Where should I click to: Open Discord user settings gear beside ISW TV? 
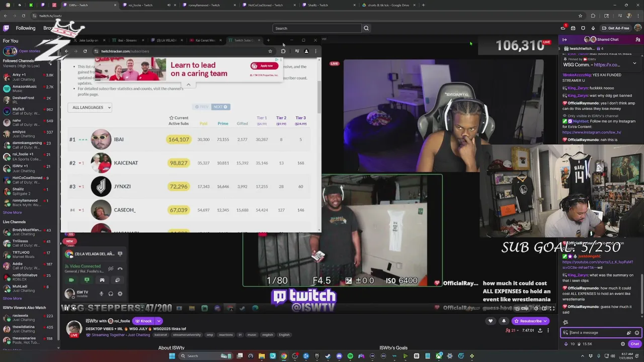click(120, 294)
